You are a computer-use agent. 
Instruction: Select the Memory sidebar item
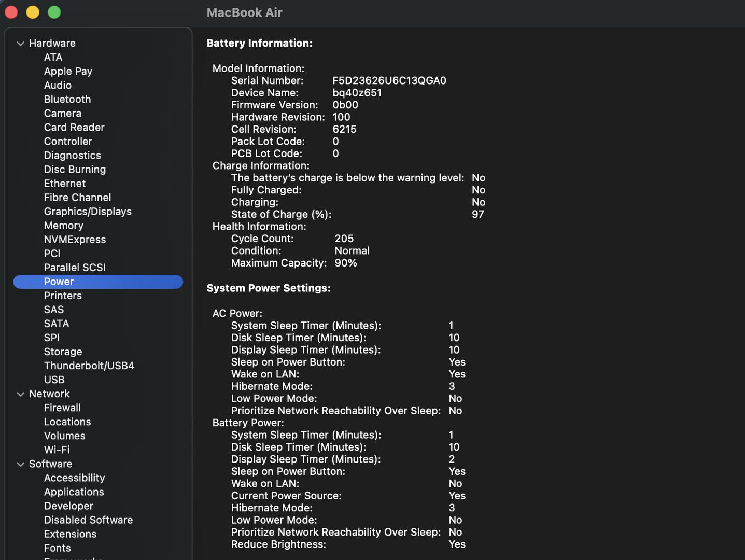(63, 226)
